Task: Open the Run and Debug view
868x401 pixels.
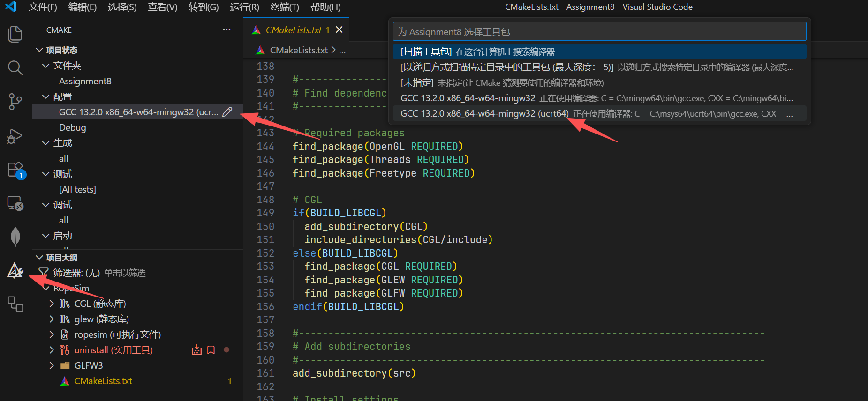Action: 15,136
